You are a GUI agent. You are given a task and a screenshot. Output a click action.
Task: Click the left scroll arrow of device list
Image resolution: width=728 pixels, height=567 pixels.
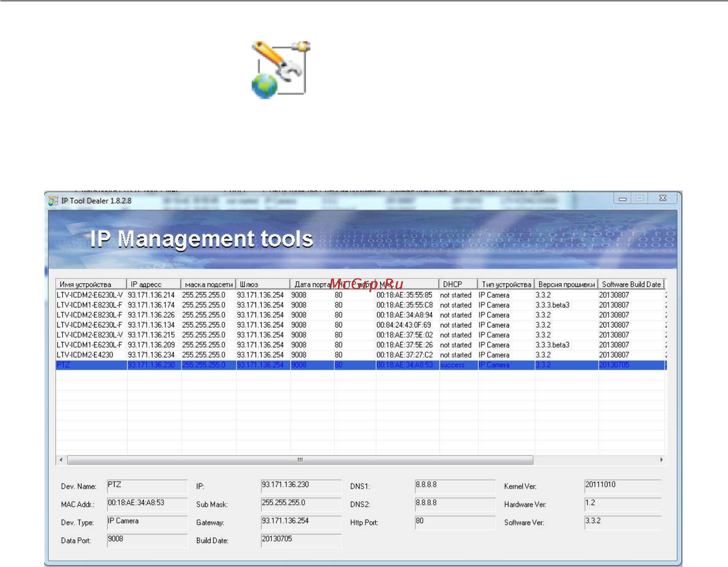tap(61, 460)
